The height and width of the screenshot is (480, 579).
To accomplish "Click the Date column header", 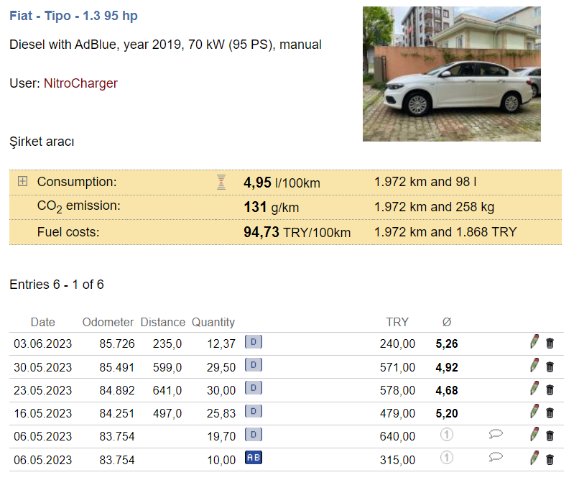I will pyautogui.click(x=43, y=322).
